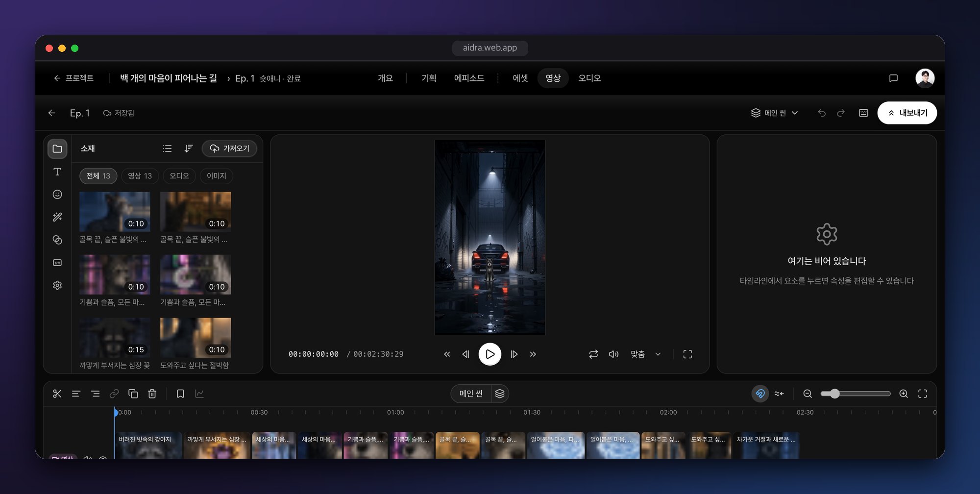Undo the last edit

point(822,113)
